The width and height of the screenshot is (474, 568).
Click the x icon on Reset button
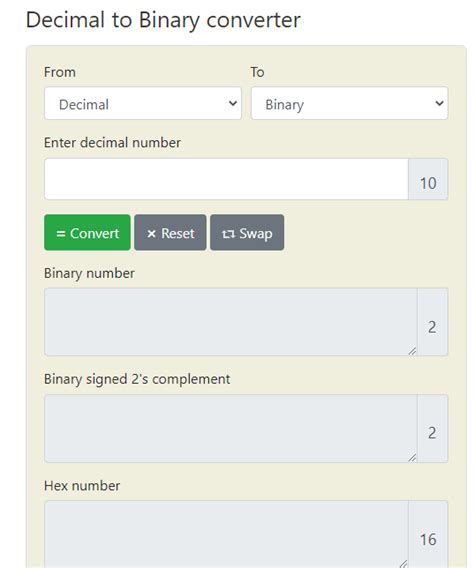(151, 234)
